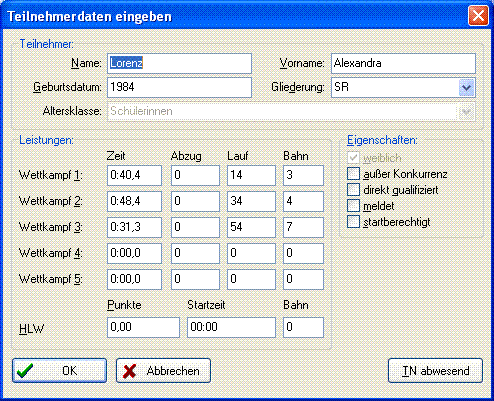Open the Gliederung dropdown arrow

point(466,88)
